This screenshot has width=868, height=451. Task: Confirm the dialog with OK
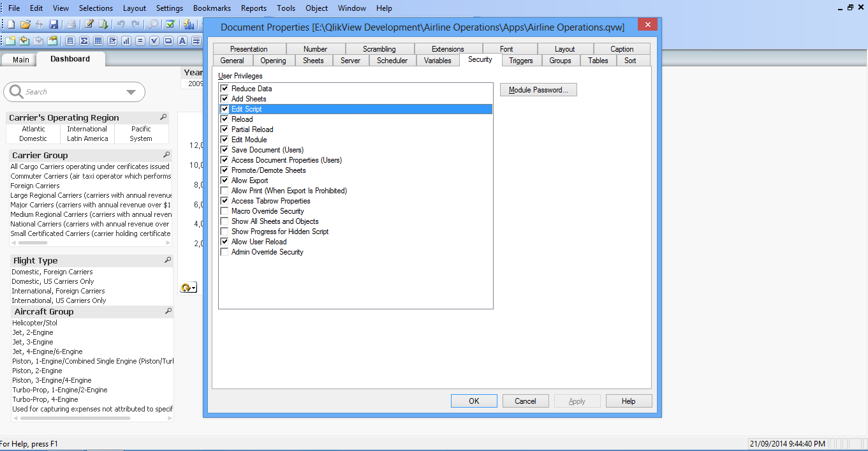[x=474, y=401]
